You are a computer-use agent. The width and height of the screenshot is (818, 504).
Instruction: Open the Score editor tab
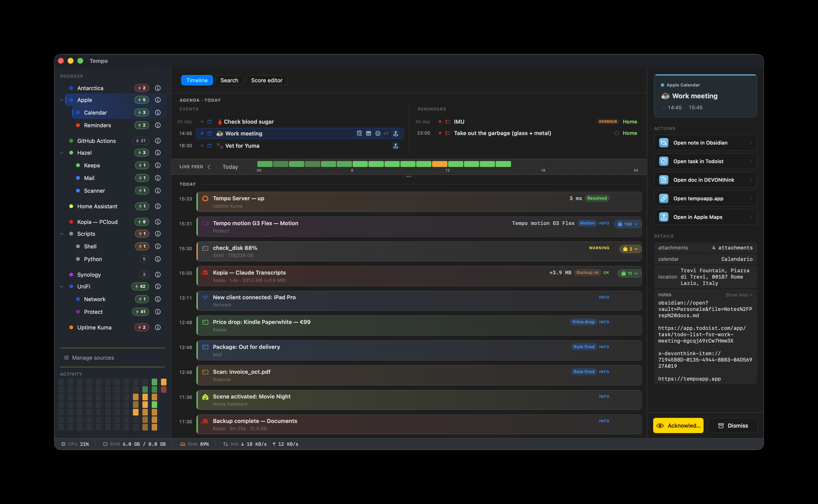pos(267,80)
